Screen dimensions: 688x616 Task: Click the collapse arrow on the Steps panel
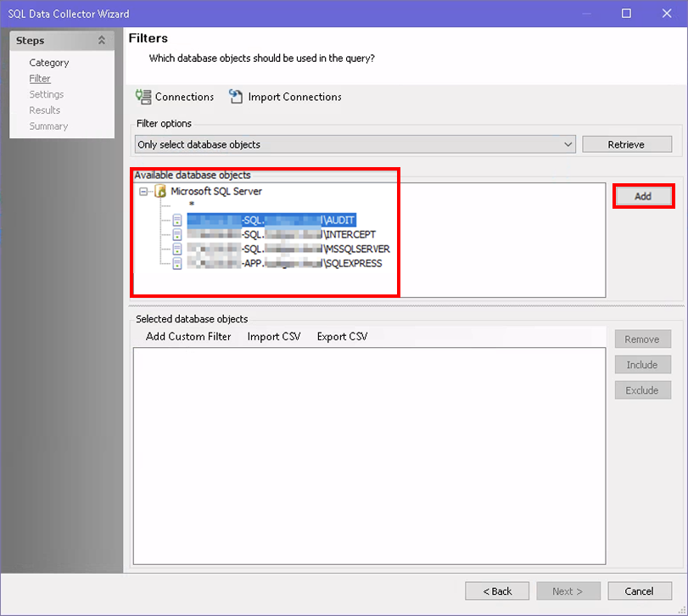pyautogui.click(x=102, y=39)
